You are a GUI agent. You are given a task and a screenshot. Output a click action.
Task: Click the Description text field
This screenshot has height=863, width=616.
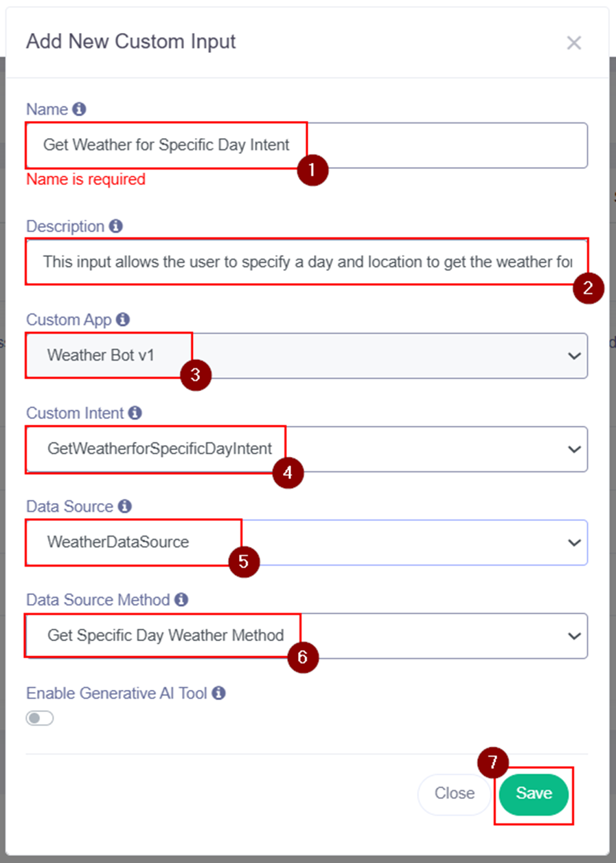tap(306, 262)
